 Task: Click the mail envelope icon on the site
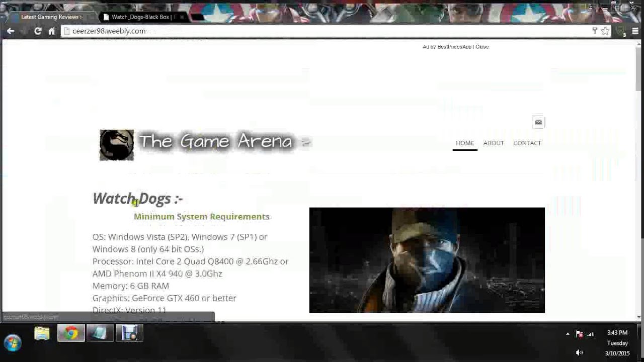tap(538, 122)
